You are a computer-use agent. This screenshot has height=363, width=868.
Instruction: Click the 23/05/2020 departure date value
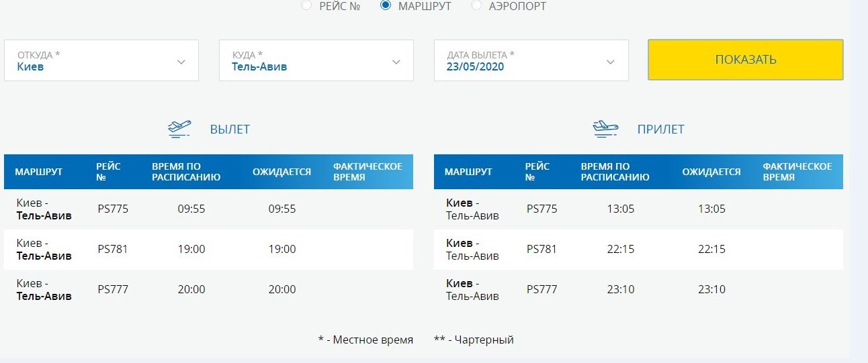475,66
